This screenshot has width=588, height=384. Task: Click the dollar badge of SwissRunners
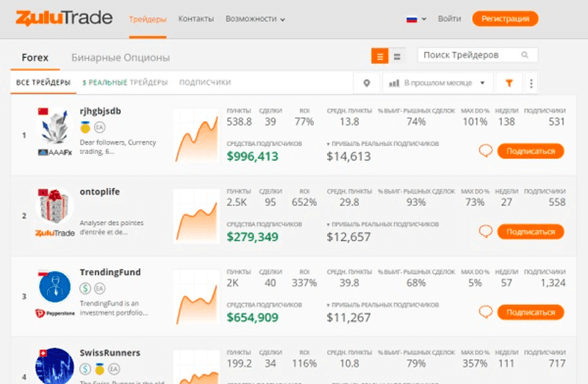pyautogui.click(x=85, y=369)
